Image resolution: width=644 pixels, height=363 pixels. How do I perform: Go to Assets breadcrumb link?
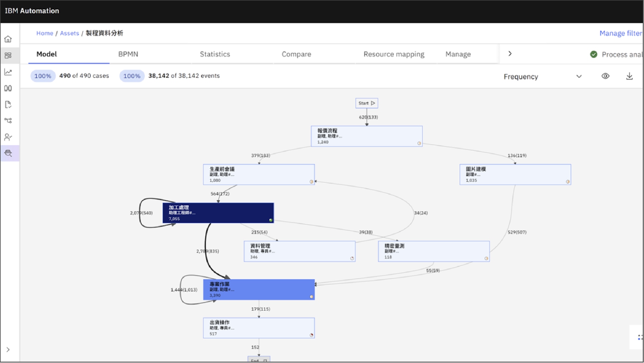(x=69, y=33)
